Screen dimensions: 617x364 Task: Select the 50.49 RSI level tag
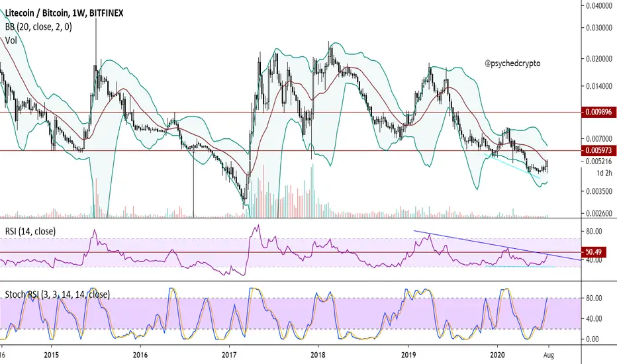595,252
